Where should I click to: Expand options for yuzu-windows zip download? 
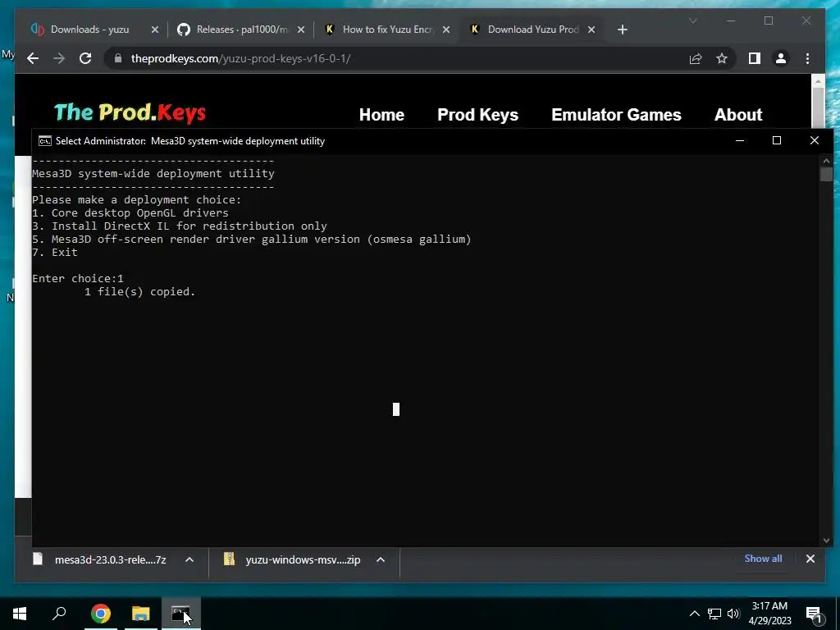(x=381, y=559)
